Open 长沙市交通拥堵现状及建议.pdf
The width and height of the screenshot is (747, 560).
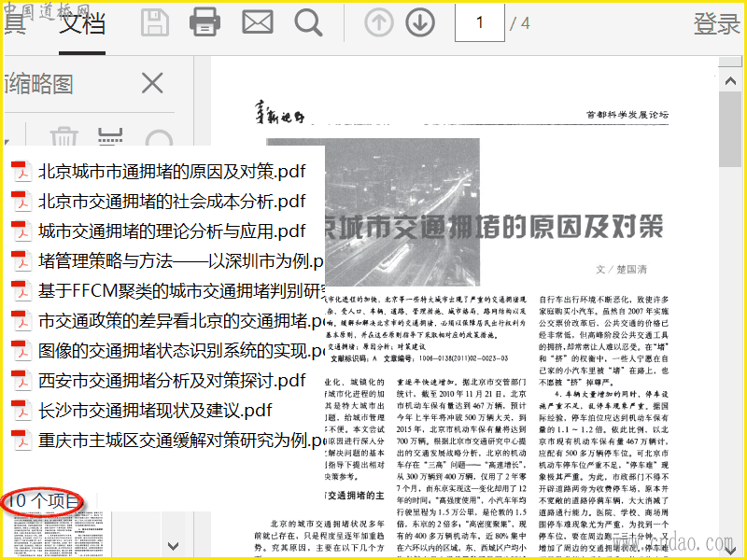coord(155,411)
